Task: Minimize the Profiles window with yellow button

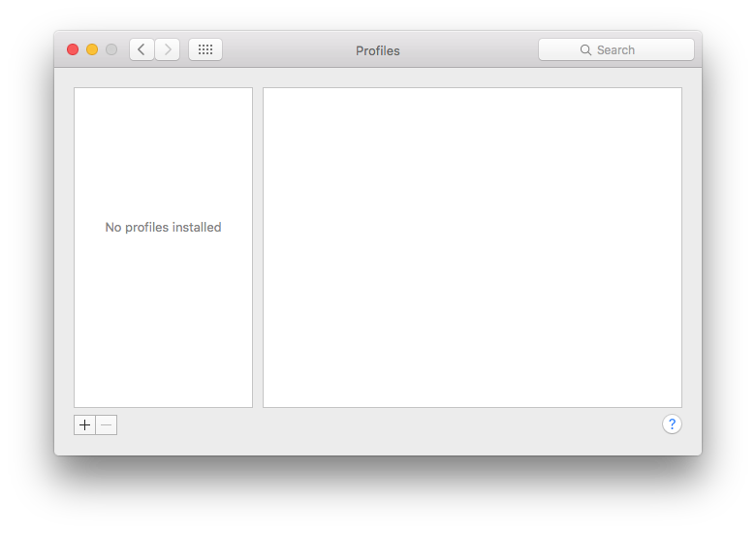Action: pyautogui.click(x=92, y=49)
